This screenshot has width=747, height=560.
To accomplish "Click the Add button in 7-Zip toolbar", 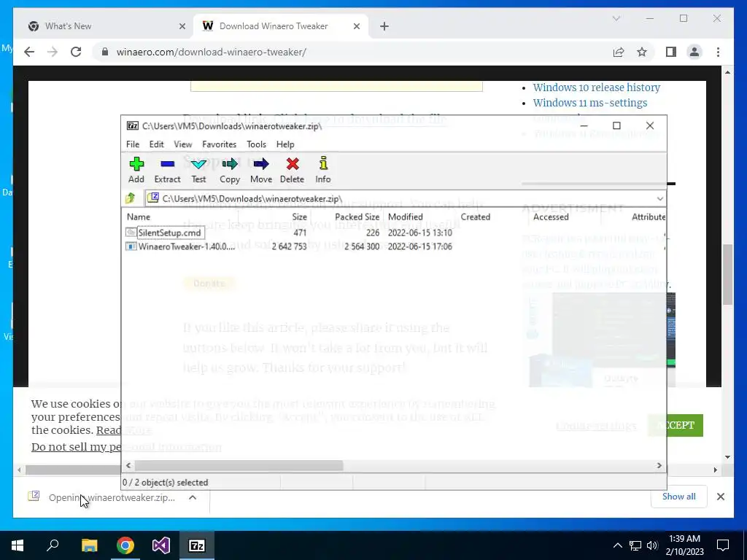I will [x=136, y=170].
